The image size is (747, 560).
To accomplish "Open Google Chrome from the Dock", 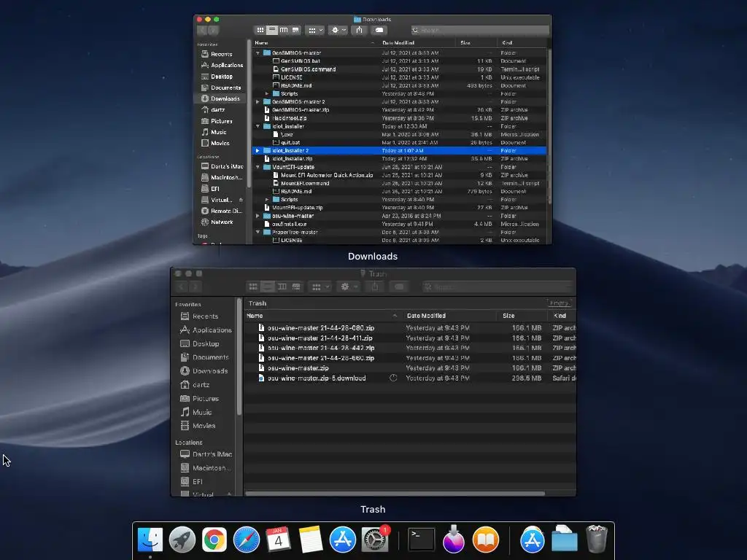I will (214, 540).
